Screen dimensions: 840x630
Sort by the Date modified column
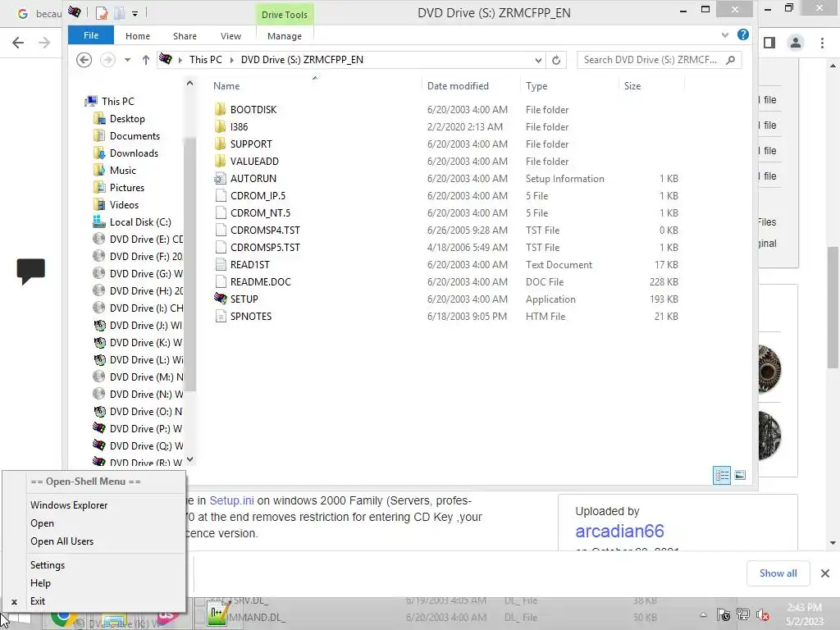[458, 85]
